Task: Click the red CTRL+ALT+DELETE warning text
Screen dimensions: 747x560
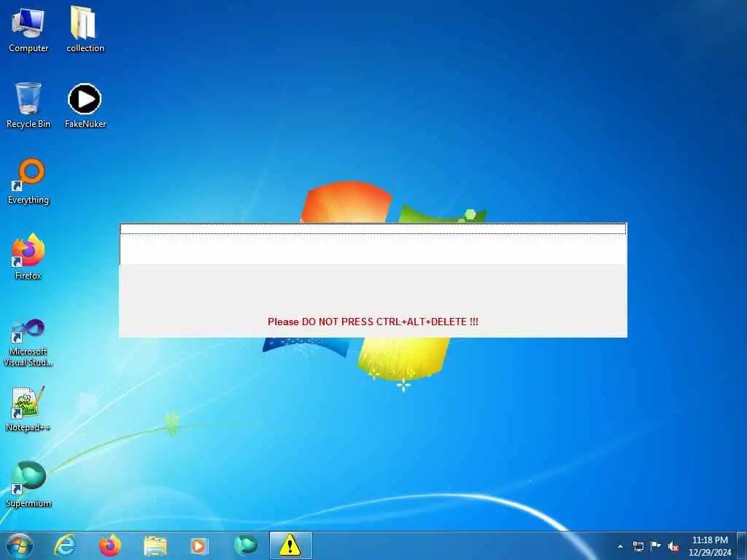Action: point(373,322)
